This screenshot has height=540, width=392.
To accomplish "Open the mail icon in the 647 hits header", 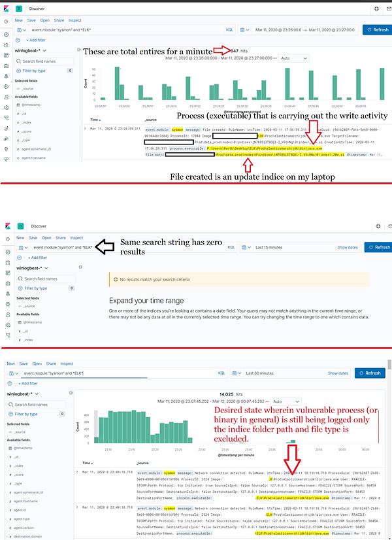I will click(389, 8).
